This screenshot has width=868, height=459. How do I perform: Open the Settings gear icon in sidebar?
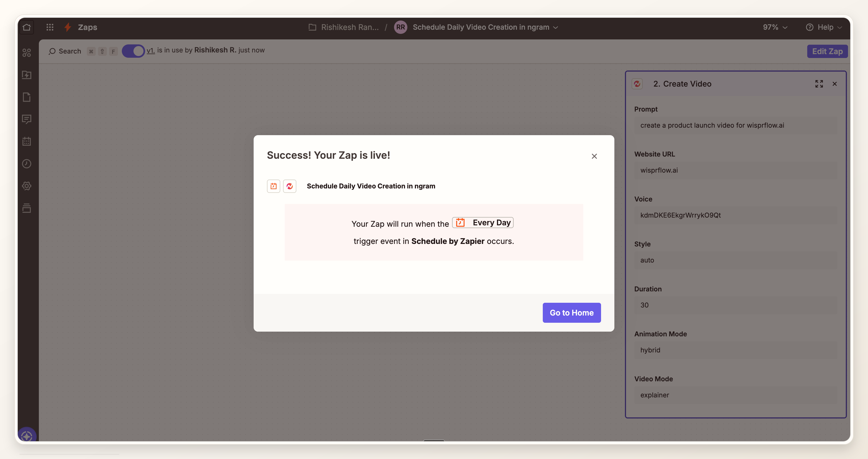click(27, 186)
